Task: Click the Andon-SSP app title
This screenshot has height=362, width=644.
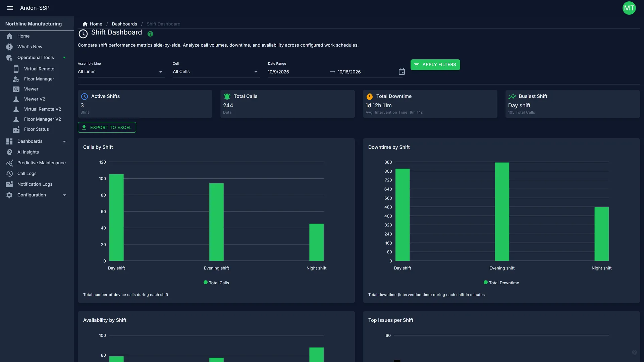Action: point(35,8)
